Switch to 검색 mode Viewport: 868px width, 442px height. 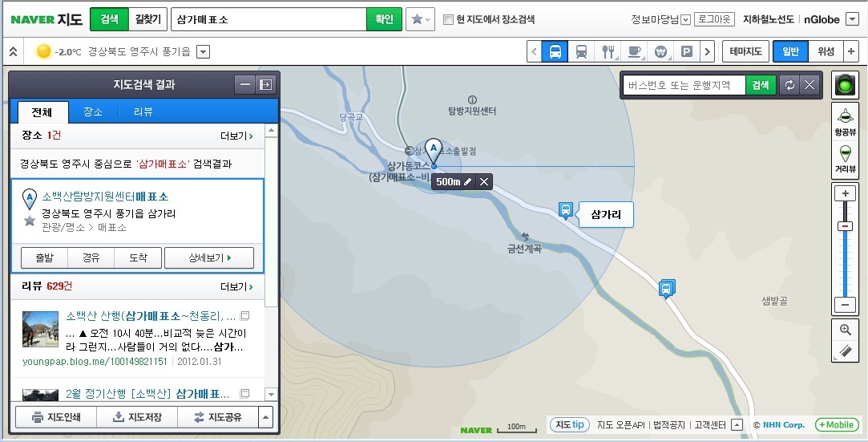(x=109, y=19)
